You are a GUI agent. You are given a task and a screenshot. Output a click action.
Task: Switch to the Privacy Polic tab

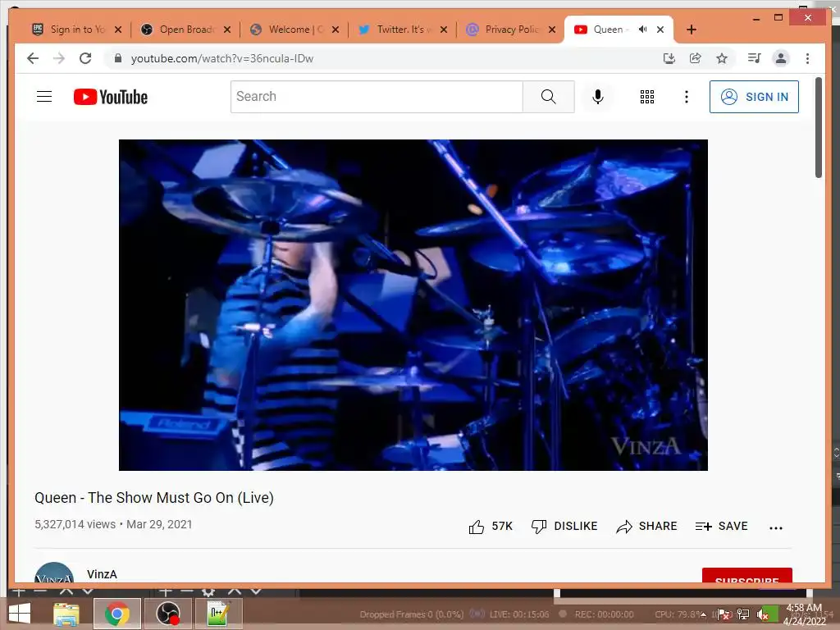(512, 30)
